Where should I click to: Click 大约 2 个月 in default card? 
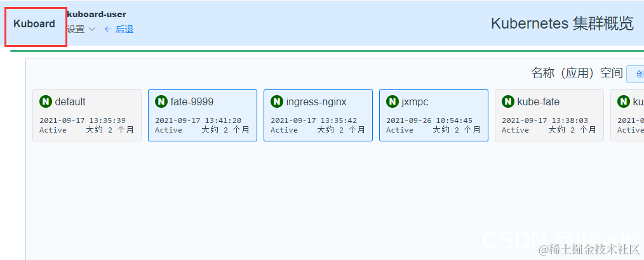(110, 130)
